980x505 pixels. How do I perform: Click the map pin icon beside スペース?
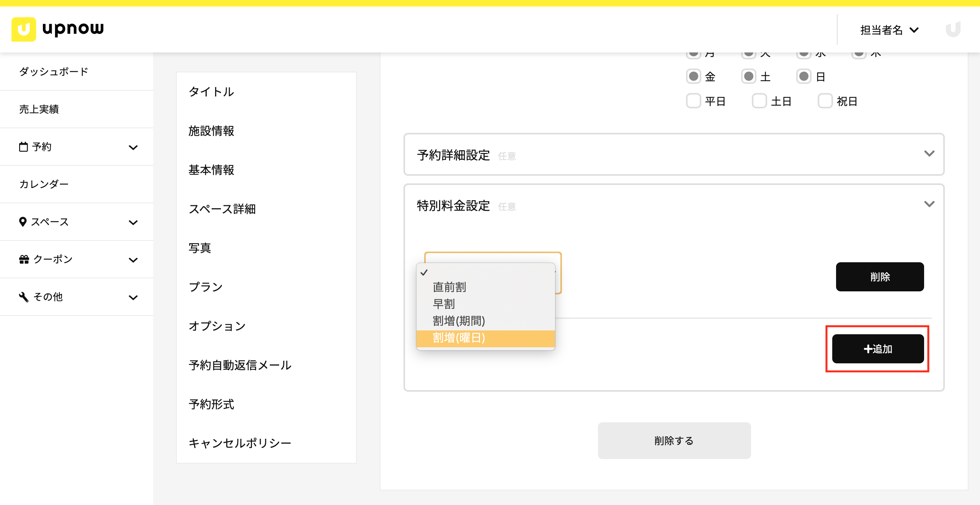point(23,222)
